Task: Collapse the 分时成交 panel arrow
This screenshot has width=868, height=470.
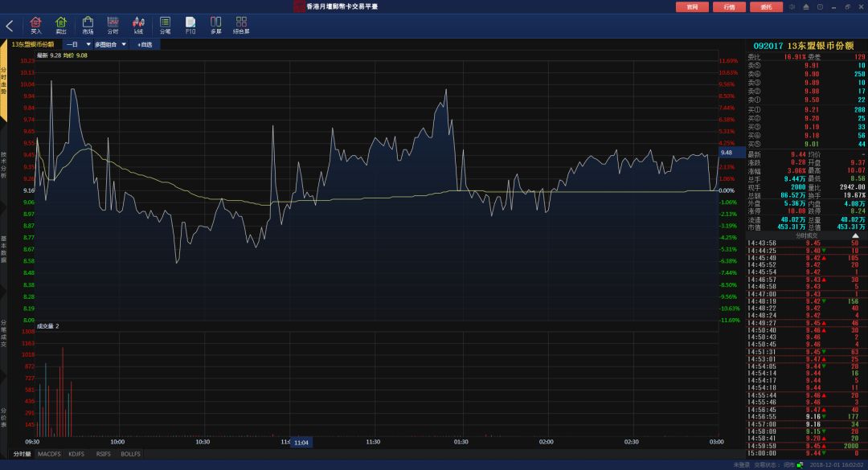Action: [x=855, y=236]
